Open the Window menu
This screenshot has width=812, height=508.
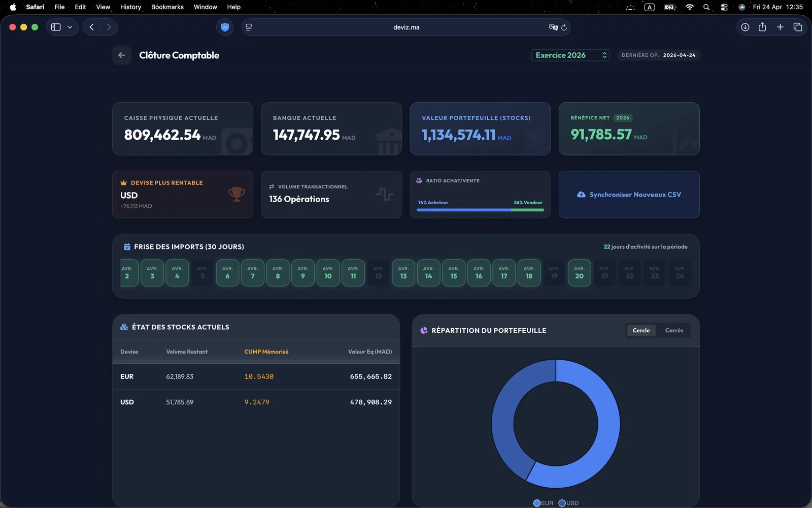tap(205, 7)
